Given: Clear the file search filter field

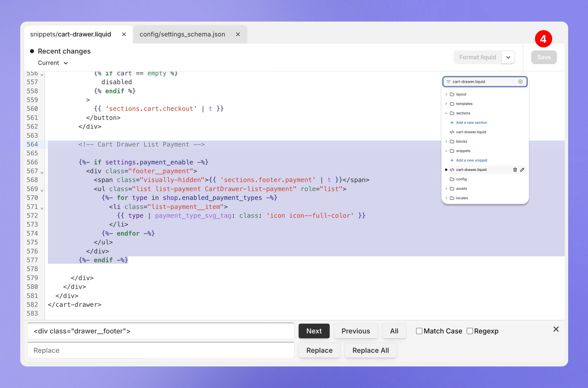Looking at the screenshot, I should pyautogui.click(x=520, y=82).
